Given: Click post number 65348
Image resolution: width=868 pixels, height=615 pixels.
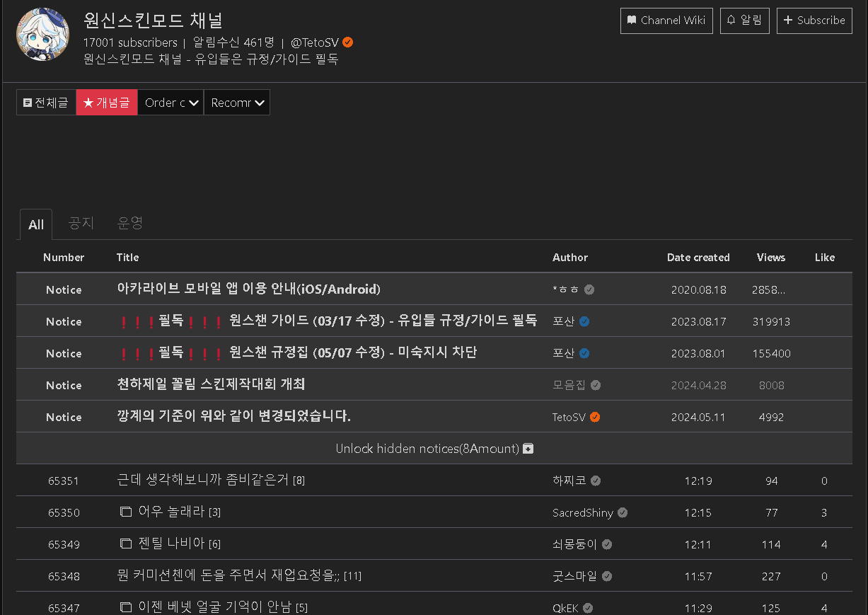Looking at the screenshot, I should [64, 576].
